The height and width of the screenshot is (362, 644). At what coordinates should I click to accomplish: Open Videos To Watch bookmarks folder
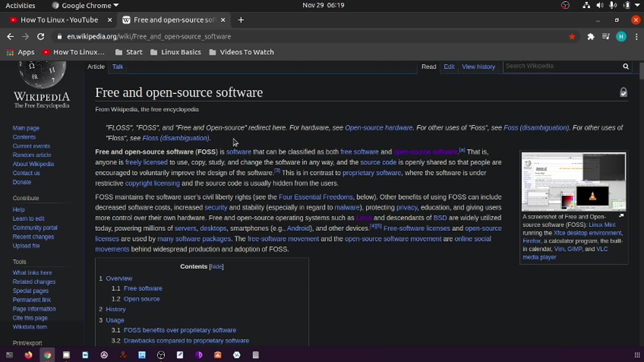pyautogui.click(x=241, y=52)
